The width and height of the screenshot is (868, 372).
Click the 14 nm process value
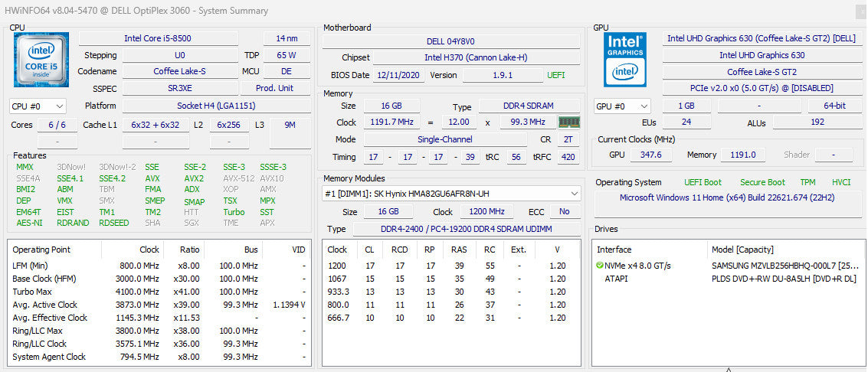(x=287, y=38)
